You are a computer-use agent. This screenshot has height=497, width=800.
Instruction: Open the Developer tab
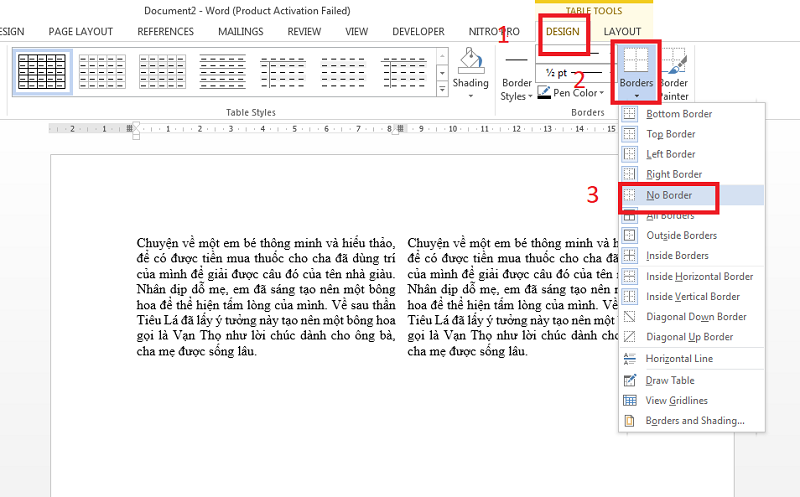tap(418, 32)
